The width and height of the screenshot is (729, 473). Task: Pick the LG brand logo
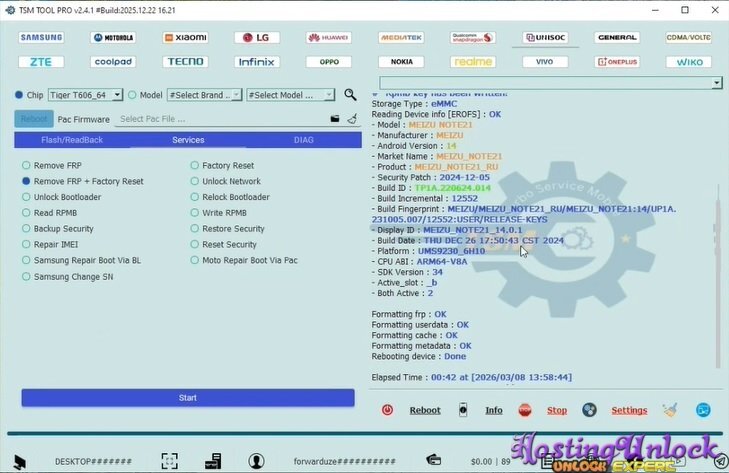(x=257, y=37)
